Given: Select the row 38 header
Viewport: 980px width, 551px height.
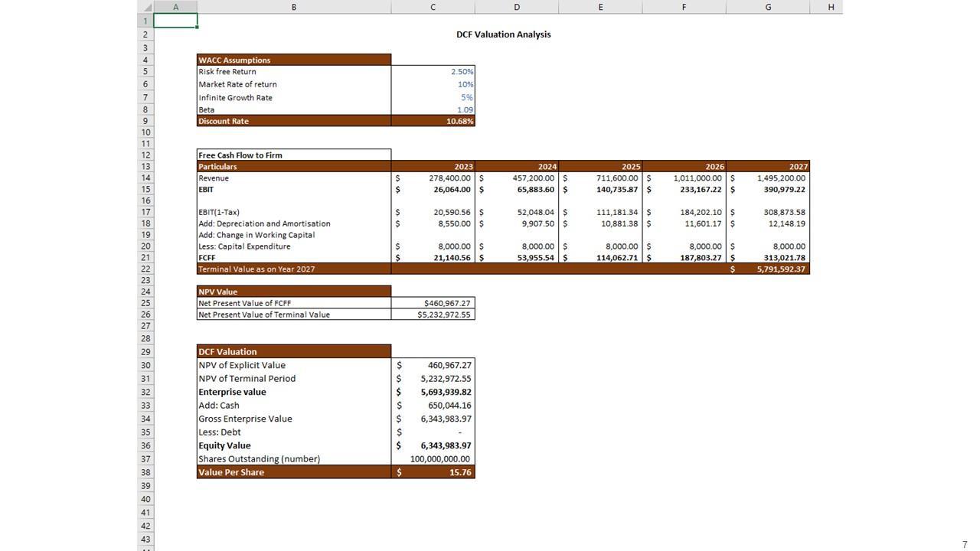Looking at the screenshot, I should tap(145, 472).
